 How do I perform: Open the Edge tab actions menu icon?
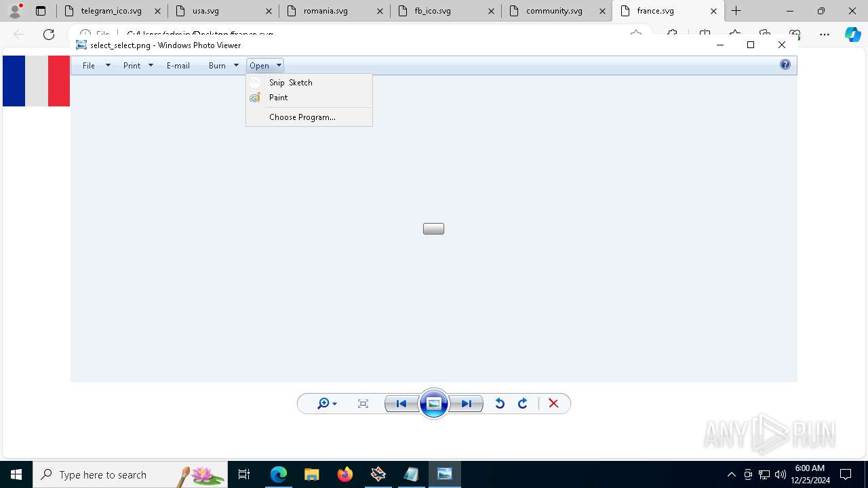tap(41, 11)
